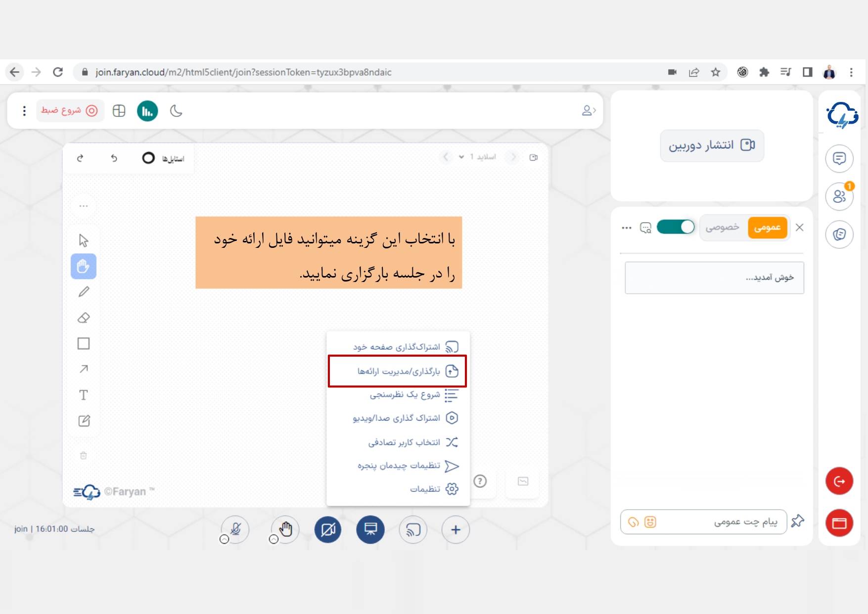Expand the styles dropdown on whiteboard
This screenshot has width=868, height=614.
173,159
